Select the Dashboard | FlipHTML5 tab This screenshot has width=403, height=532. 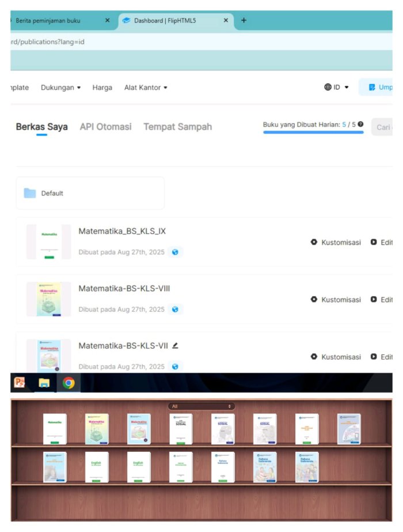point(176,21)
